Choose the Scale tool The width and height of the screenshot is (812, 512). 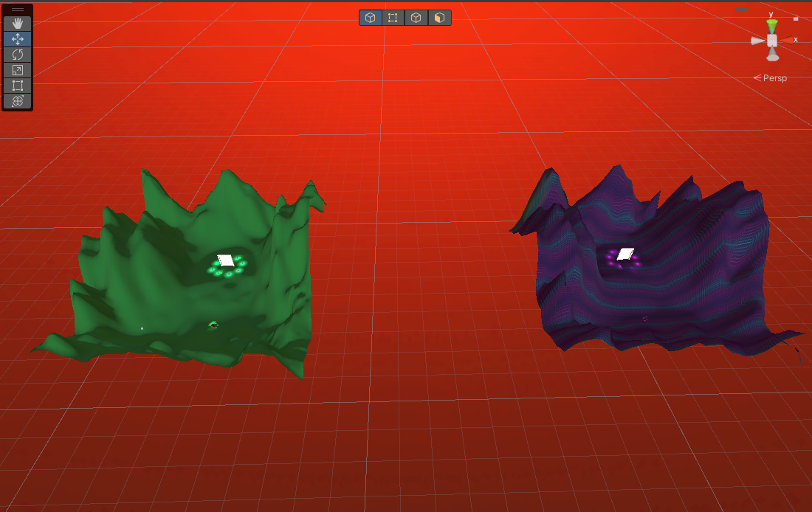18,70
